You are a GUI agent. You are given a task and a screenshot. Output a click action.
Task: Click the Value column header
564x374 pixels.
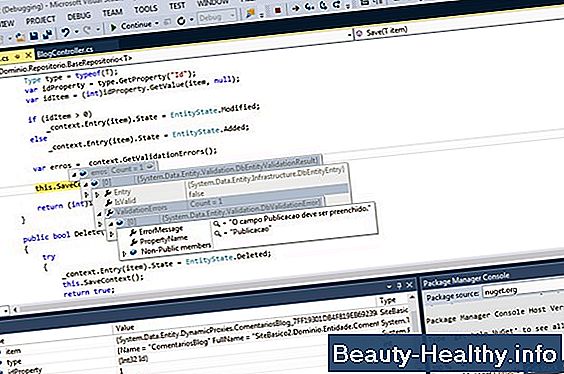tap(125, 328)
